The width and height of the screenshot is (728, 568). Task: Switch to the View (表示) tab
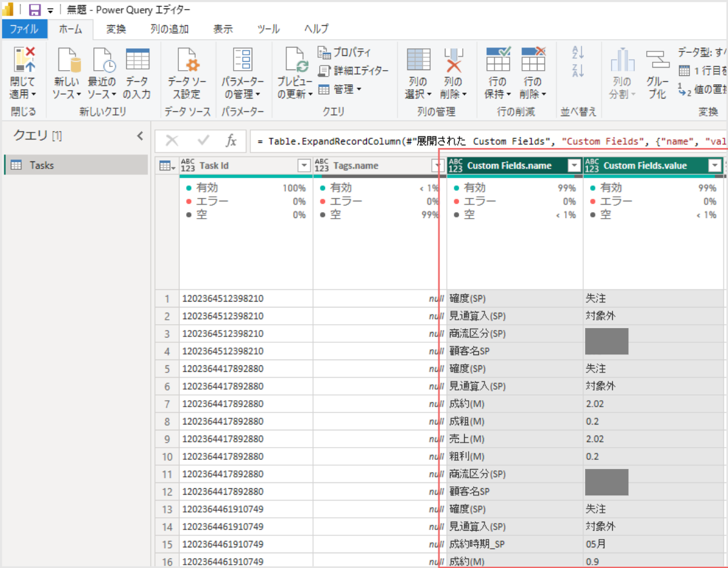pos(223,29)
